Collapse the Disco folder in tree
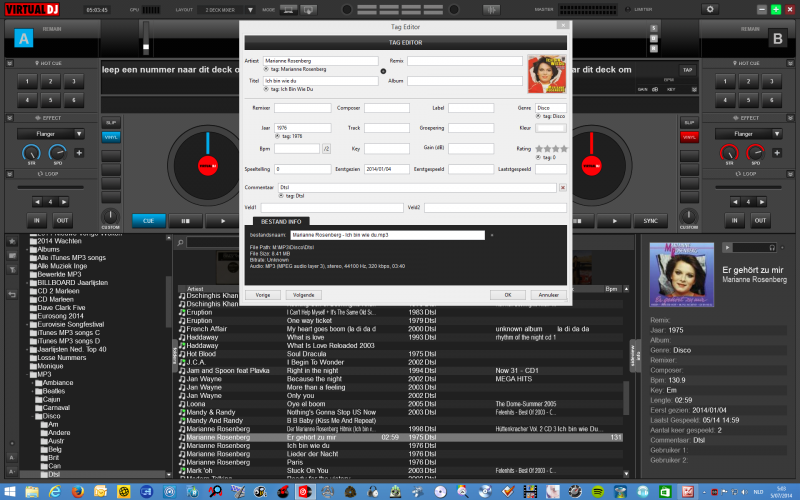The image size is (800, 500). tap(33, 416)
